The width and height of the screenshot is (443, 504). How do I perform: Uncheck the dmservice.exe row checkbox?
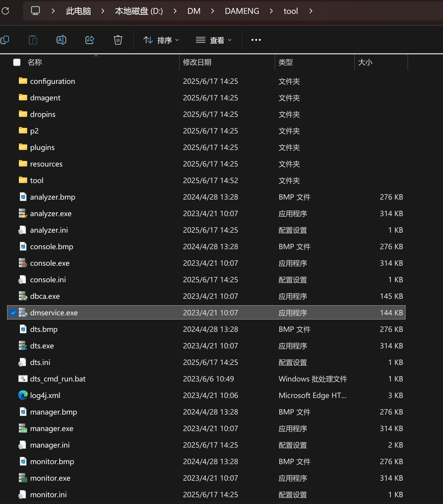tap(13, 313)
